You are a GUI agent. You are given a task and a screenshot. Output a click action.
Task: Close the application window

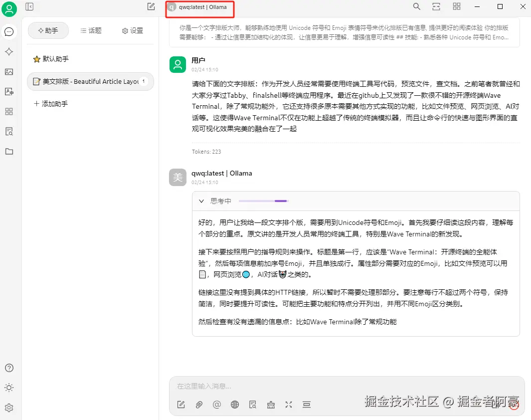pyautogui.click(x=523, y=6)
